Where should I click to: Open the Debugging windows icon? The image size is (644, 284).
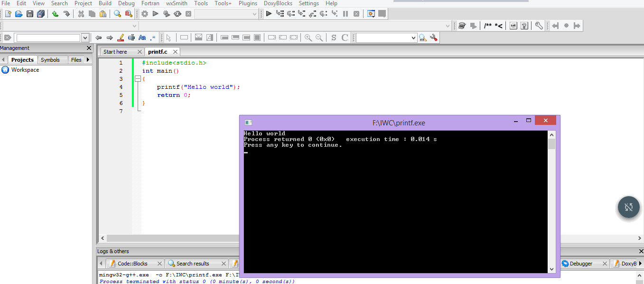371,14
